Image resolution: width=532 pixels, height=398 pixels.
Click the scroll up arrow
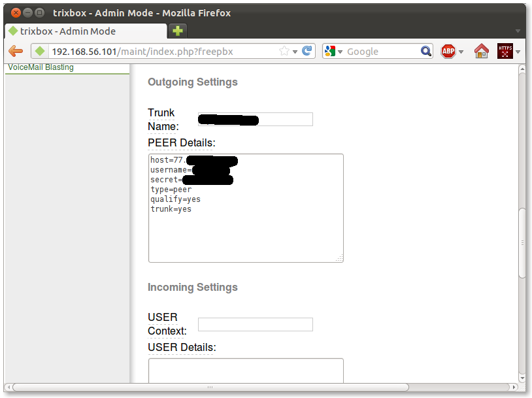tap(522, 69)
